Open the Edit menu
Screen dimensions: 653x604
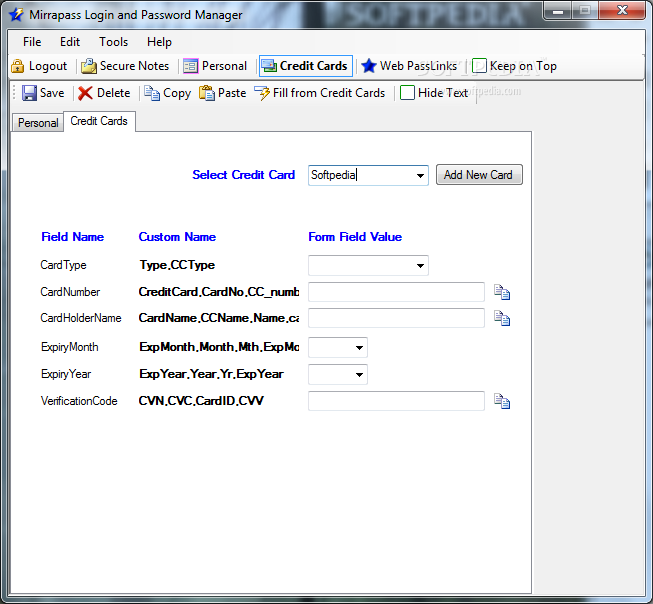pos(70,42)
